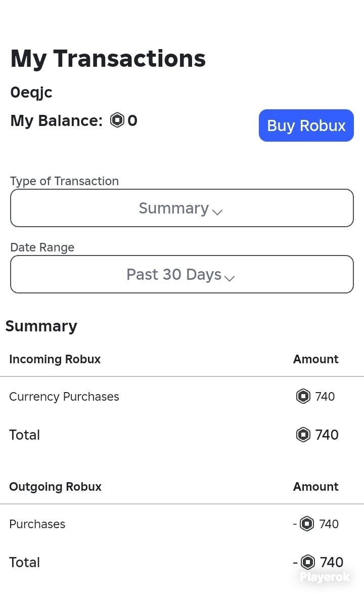364x596 pixels.
Task: Click the Amount header for Incoming Robux
Action: 315,359
